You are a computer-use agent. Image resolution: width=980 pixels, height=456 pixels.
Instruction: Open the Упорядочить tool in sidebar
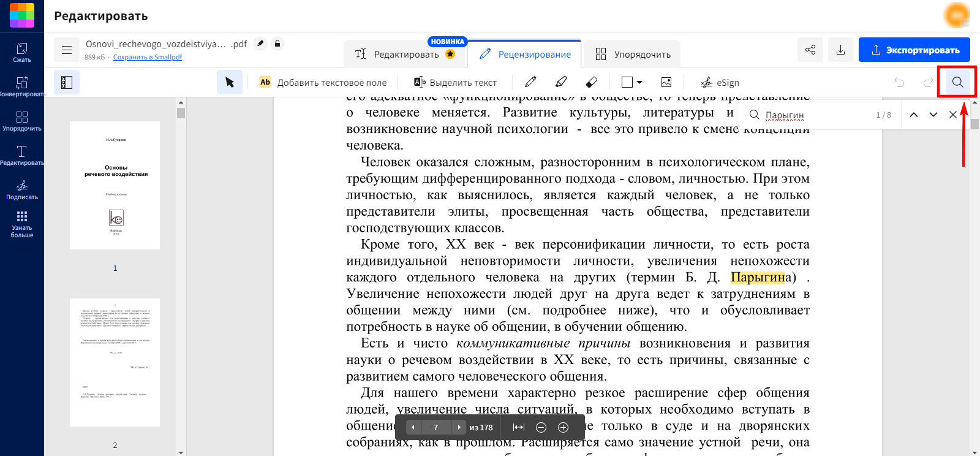(x=22, y=121)
